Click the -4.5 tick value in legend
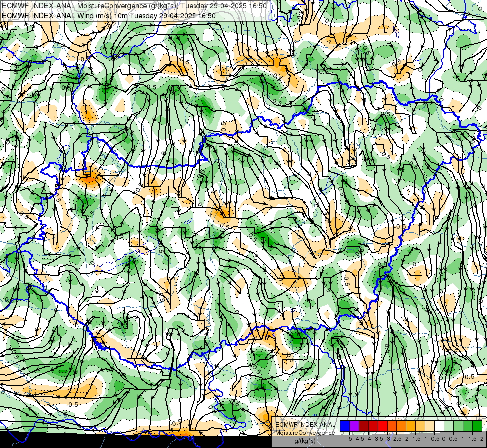The height and width of the screenshot is (448, 487). point(359,439)
